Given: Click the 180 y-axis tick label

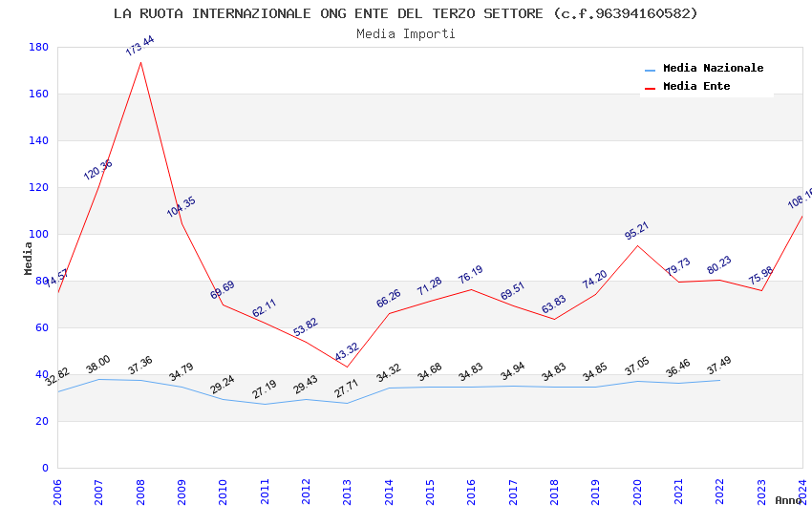Looking at the screenshot, I should pos(39,47).
